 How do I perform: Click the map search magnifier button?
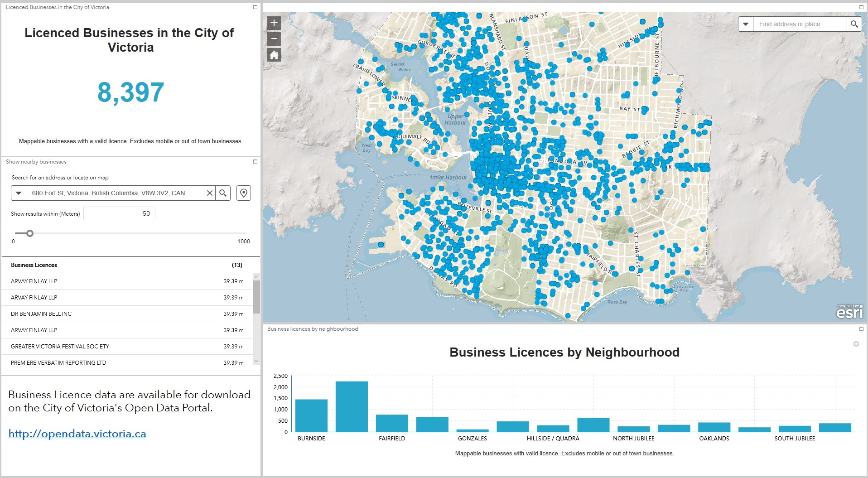854,24
